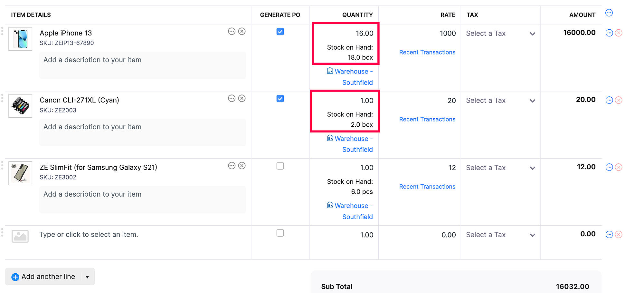
Task: Click blue ellipsis icon beside 16000.00 amount
Action: click(609, 33)
